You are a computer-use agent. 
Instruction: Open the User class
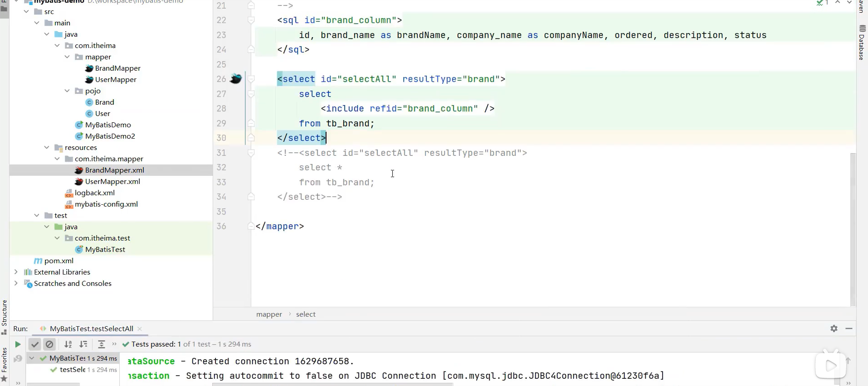point(102,113)
